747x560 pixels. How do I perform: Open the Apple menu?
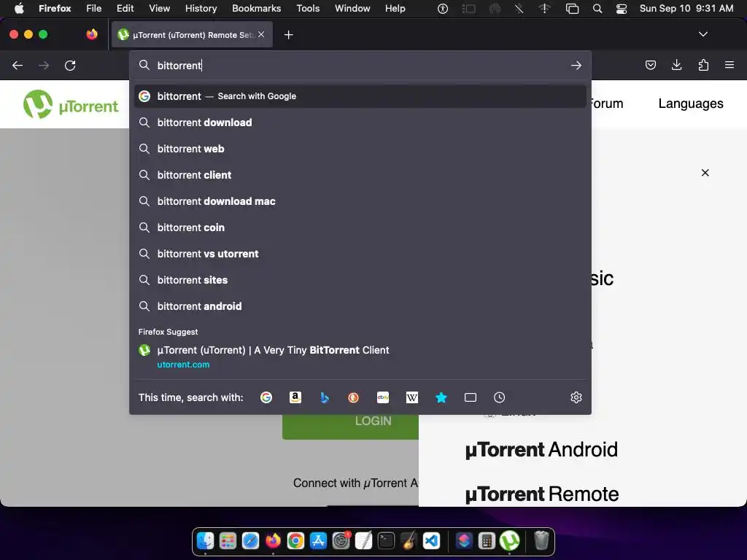point(19,8)
